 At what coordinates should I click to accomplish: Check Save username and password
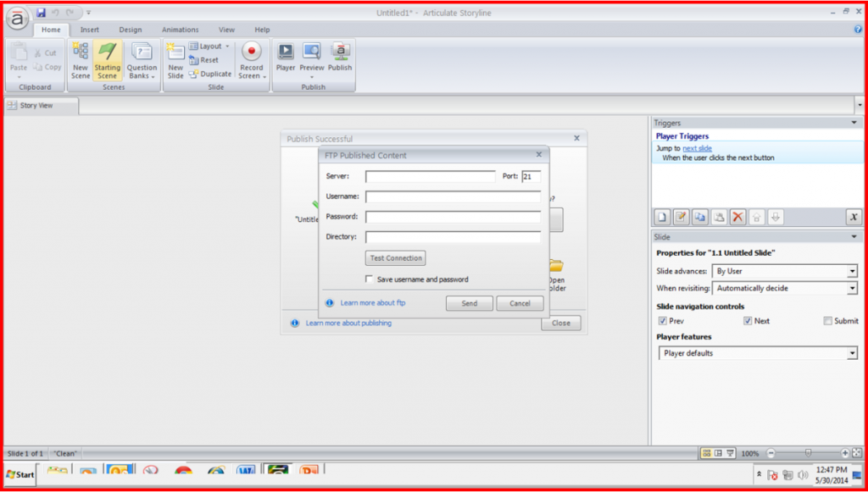[370, 279]
